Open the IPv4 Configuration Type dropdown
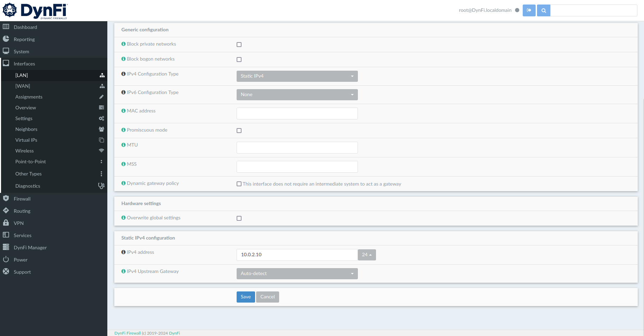644x336 pixels. (x=297, y=76)
